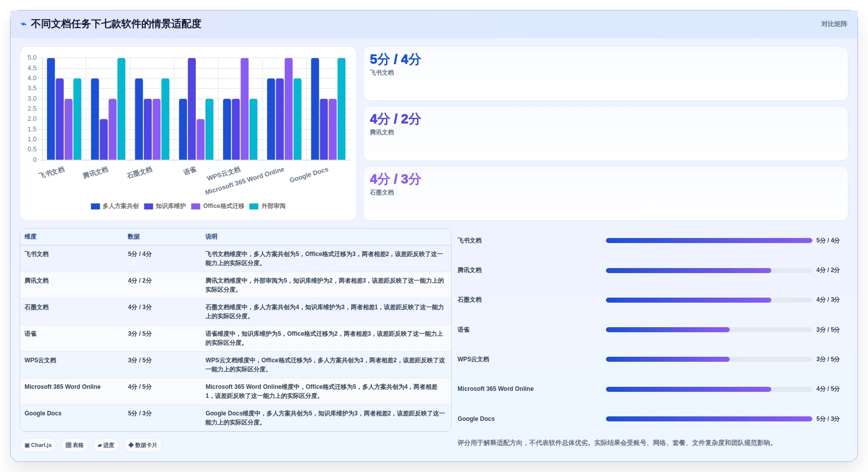Viewport: 868px width, 472px height.
Task: Click the 对比矩阵 label in the header
Action: 834,24
